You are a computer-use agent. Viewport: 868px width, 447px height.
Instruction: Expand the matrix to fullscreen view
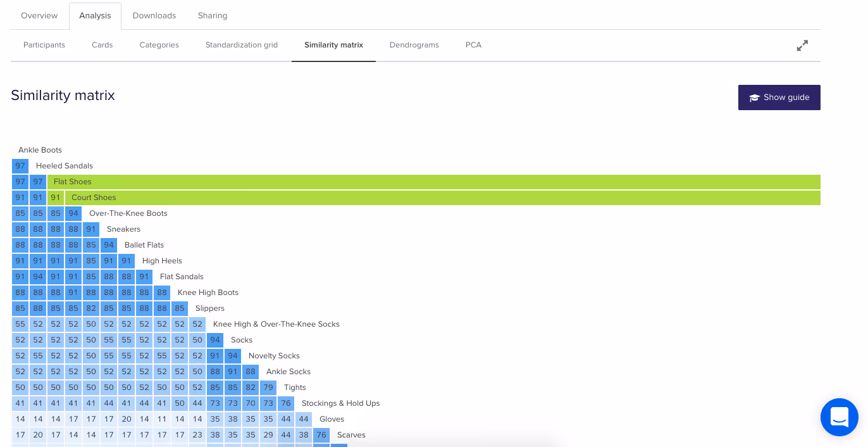(x=802, y=46)
